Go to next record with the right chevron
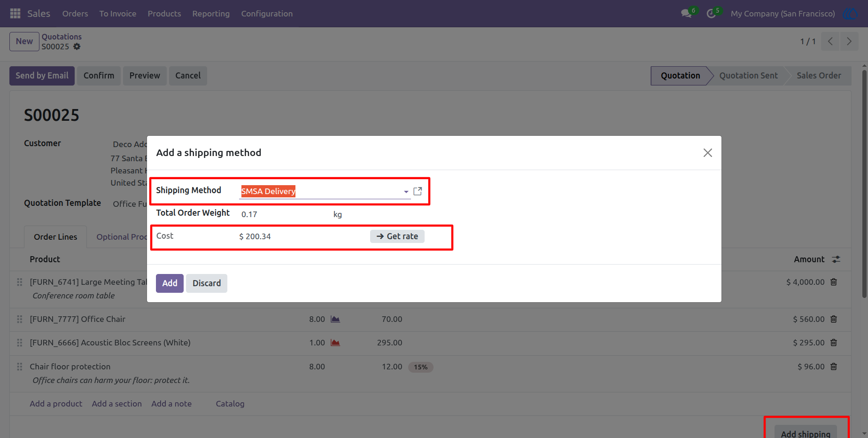The image size is (868, 438). [x=849, y=41]
